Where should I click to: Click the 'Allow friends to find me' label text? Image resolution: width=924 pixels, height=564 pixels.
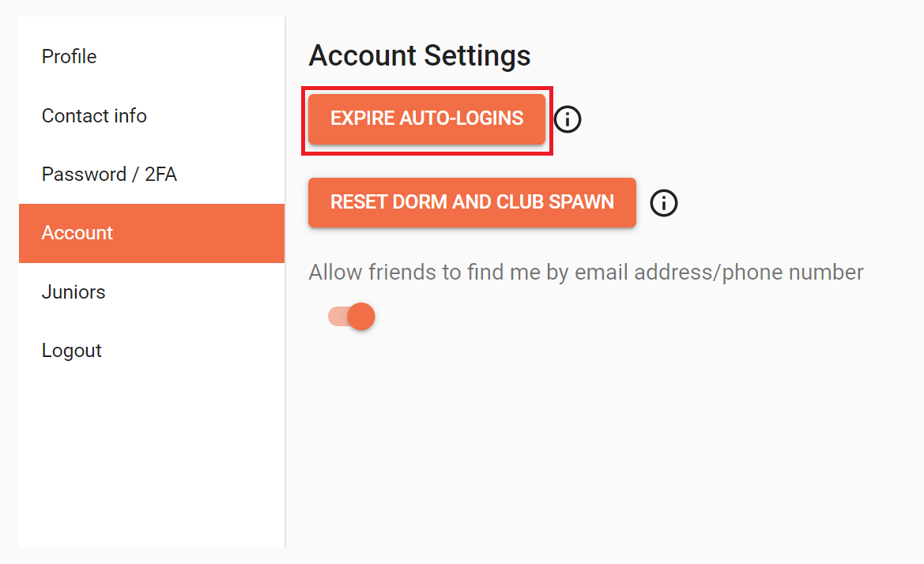pyautogui.click(x=585, y=273)
